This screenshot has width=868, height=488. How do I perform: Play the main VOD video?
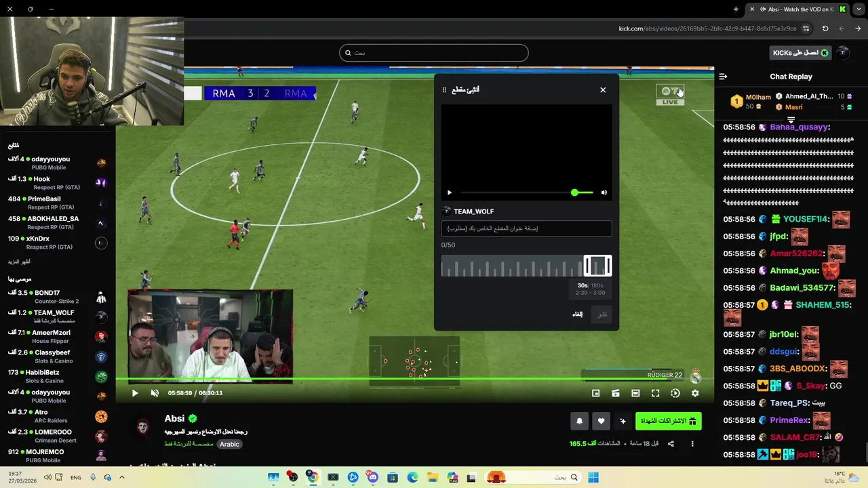coord(135,393)
